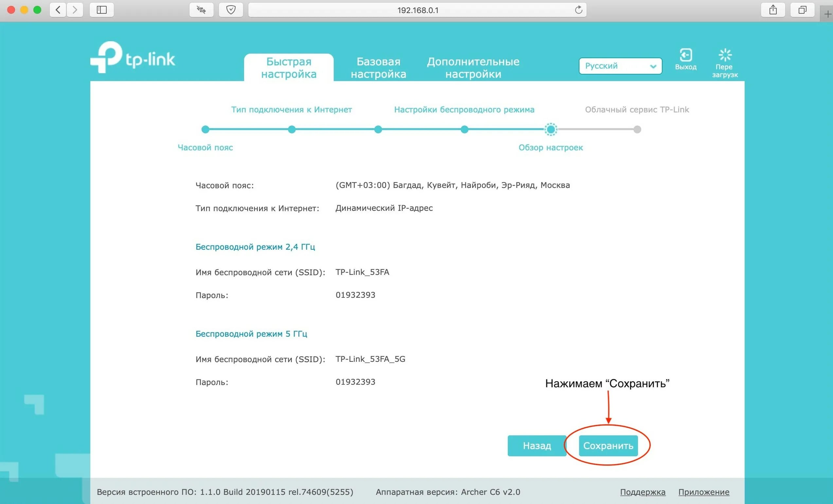Open the Приложение link

coord(703,492)
